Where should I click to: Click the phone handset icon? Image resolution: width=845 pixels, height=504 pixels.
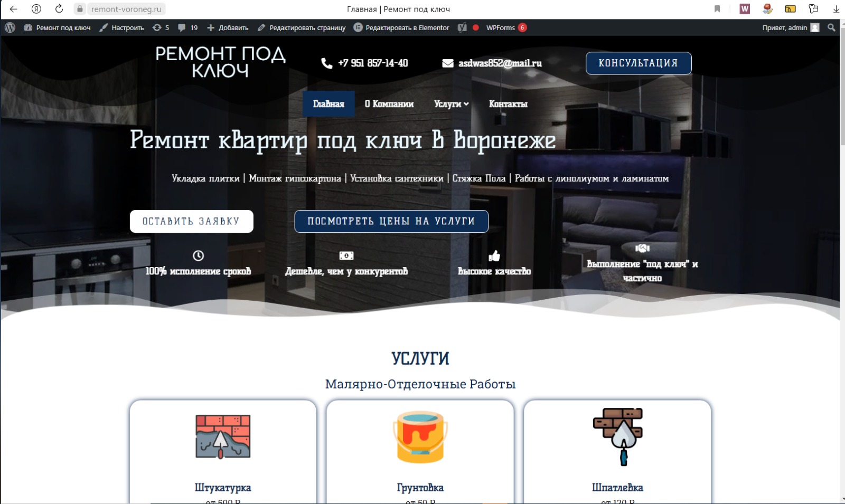point(327,63)
